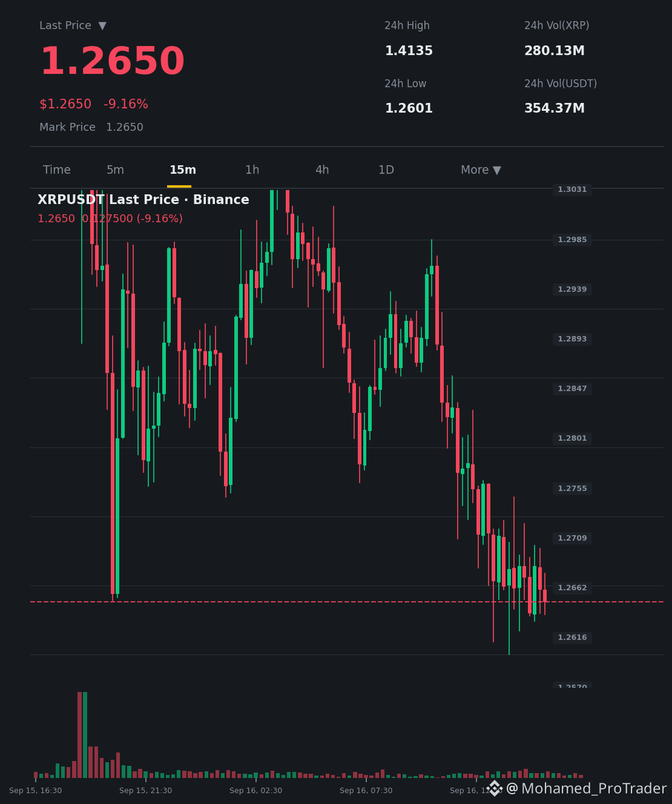Click the Sep 15, 21:30 time marker
The image size is (672, 804).
point(145,791)
